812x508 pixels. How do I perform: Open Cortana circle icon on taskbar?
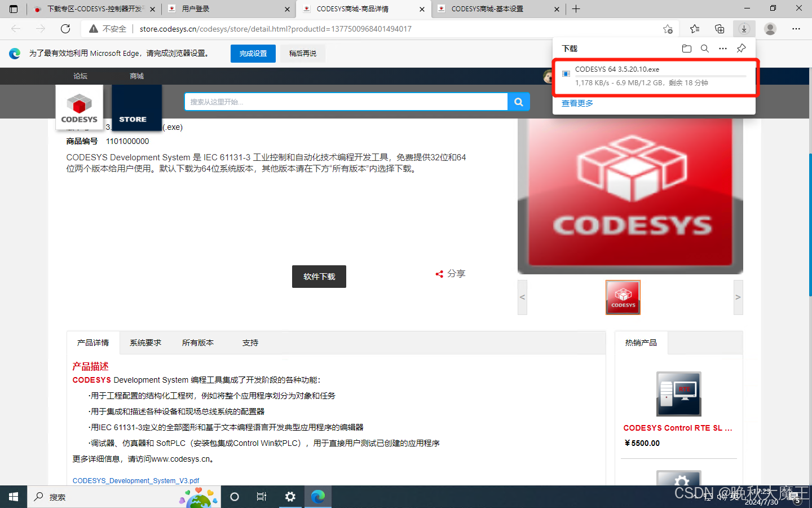[235, 497]
